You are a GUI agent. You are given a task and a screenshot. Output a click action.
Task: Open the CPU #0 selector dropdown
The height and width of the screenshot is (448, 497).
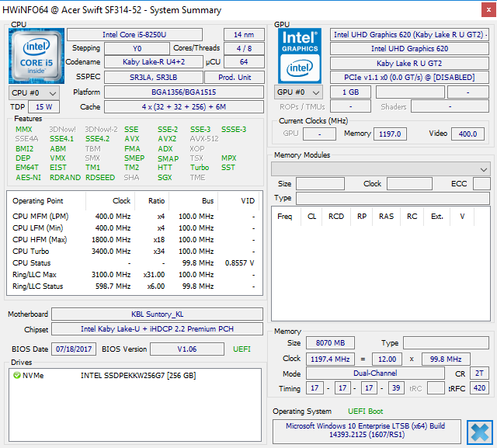pyautogui.click(x=33, y=92)
